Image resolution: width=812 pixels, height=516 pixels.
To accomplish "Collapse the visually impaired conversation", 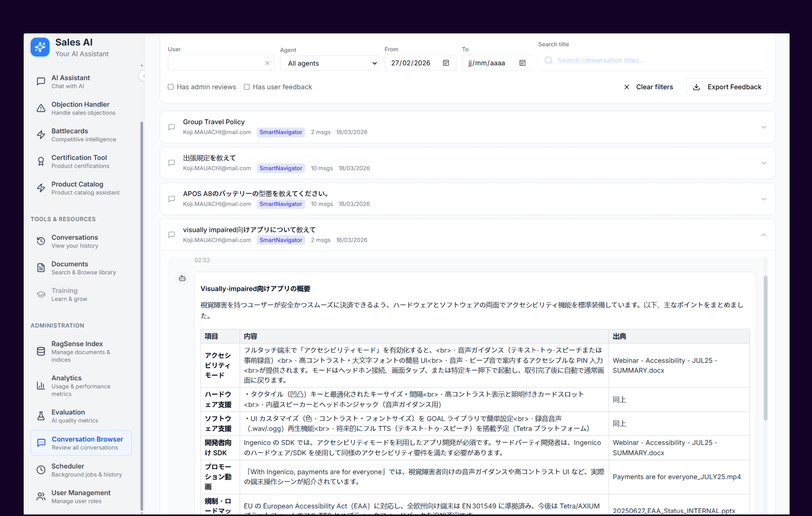I will point(763,235).
